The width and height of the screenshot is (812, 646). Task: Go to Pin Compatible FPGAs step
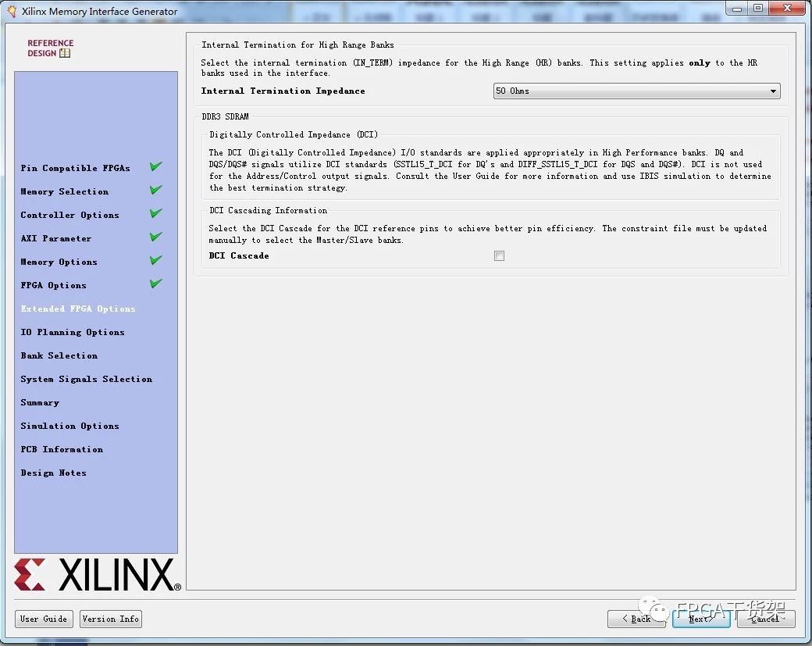click(x=76, y=168)
